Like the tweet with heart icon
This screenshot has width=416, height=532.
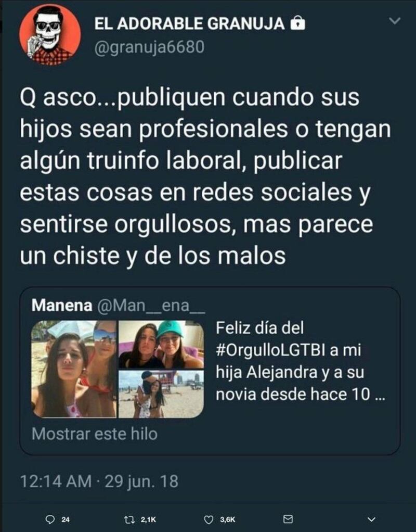click(x=209, y=520)
